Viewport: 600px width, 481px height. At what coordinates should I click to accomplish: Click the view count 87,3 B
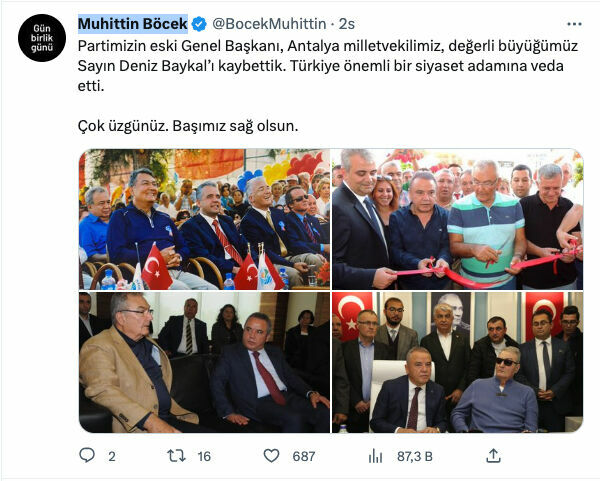tap(415, 456)
